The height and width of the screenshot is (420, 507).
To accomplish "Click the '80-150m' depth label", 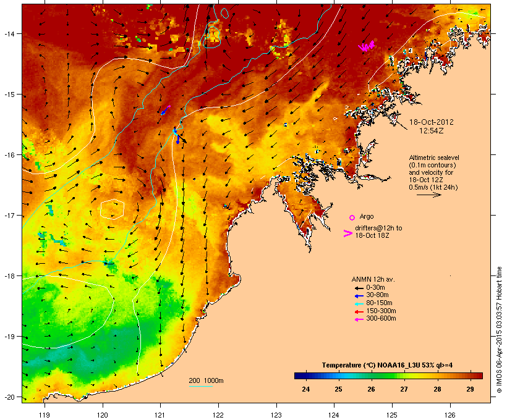I will [x=379, y=303].
